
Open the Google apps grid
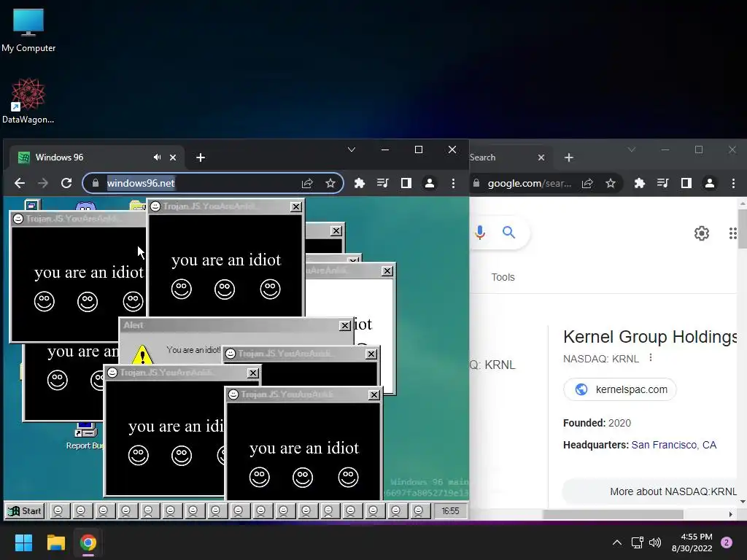click(x=732, y=233)
